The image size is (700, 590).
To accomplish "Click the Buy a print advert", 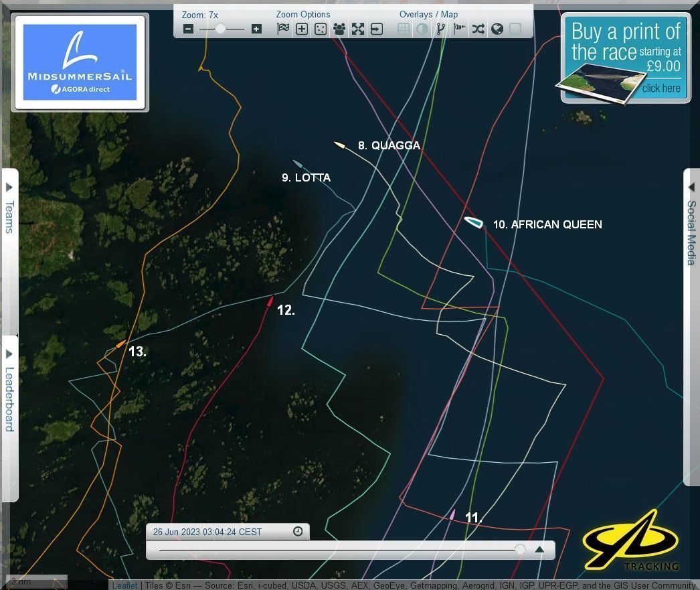I will coord(626,59).
